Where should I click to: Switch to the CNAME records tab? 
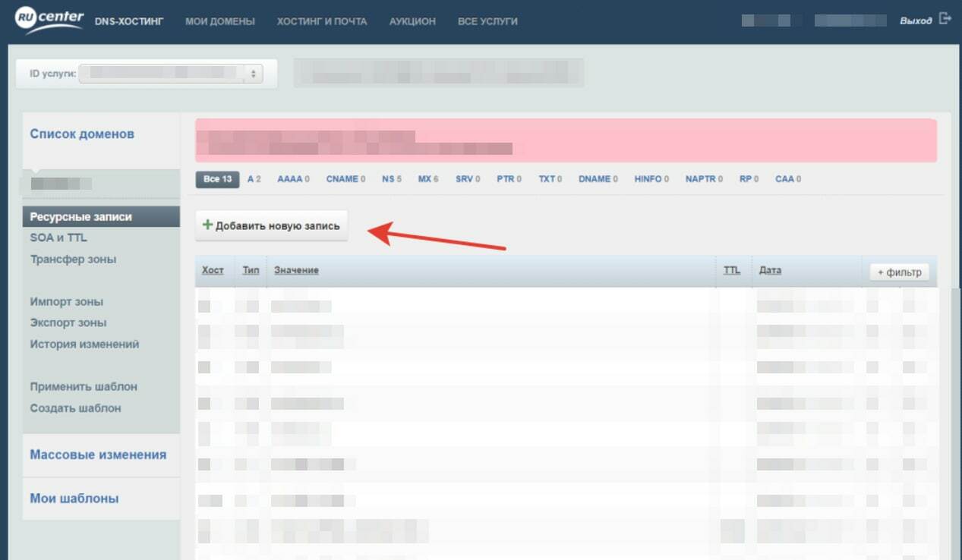(x=345, y=179)
